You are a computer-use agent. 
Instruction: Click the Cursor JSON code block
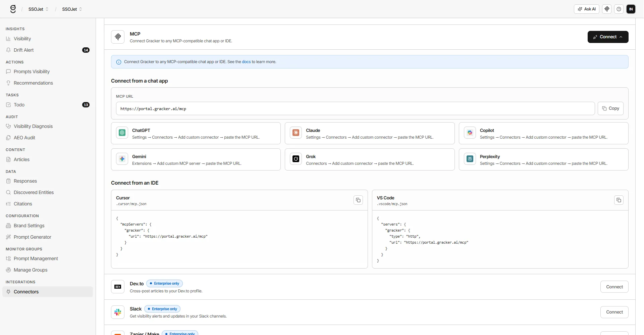coord(239,239)
